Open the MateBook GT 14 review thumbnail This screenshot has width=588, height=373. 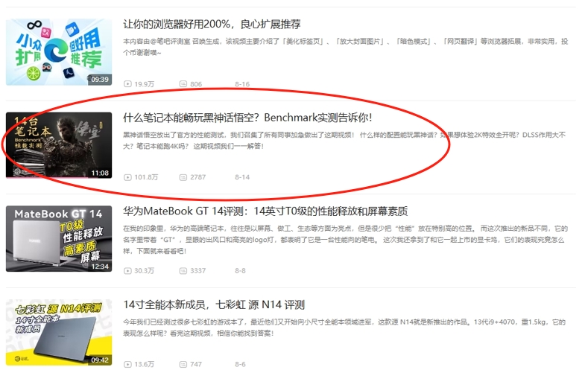point(59,238)
